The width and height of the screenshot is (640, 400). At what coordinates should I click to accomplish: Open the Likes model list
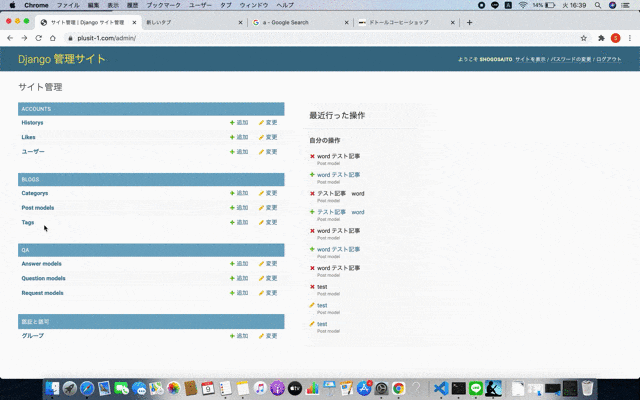coord(28,137)
